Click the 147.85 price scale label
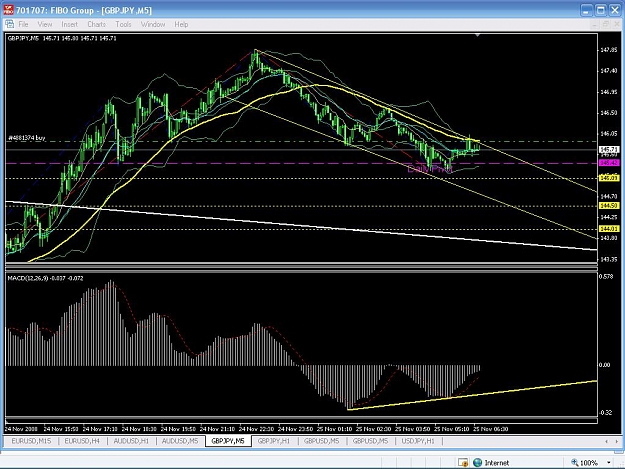This screenshot has width=625, height=469. (609, 50)
